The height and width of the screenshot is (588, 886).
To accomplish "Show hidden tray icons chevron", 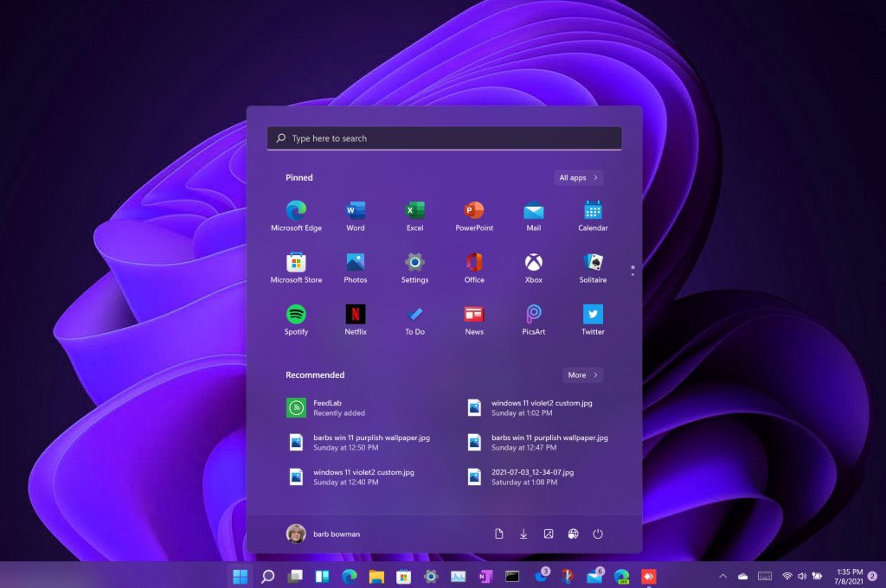I will coord(722,576).
